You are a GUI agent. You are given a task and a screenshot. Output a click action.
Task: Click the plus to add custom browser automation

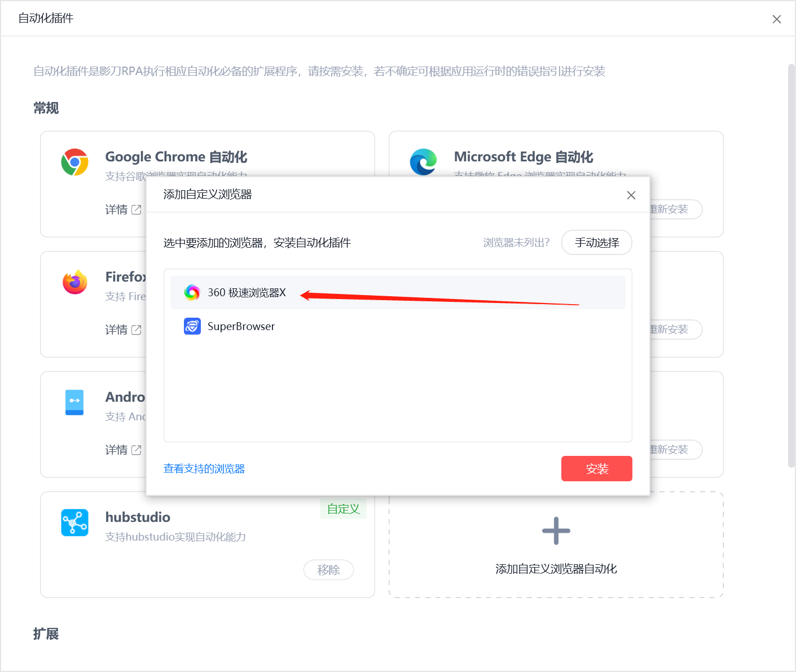pyautogui.click(x=556, y=531)
